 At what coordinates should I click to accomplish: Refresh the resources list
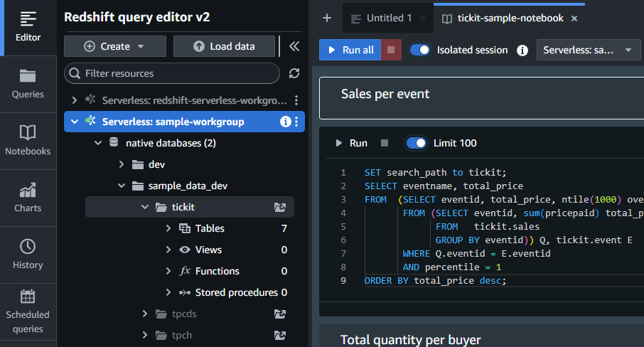294,73
